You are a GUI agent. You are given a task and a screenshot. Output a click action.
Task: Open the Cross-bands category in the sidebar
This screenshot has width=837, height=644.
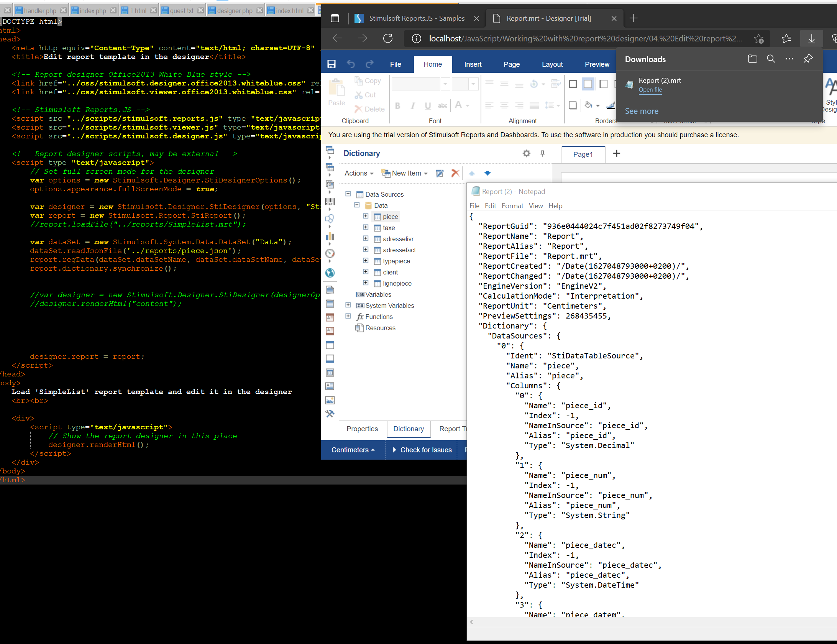330,167
